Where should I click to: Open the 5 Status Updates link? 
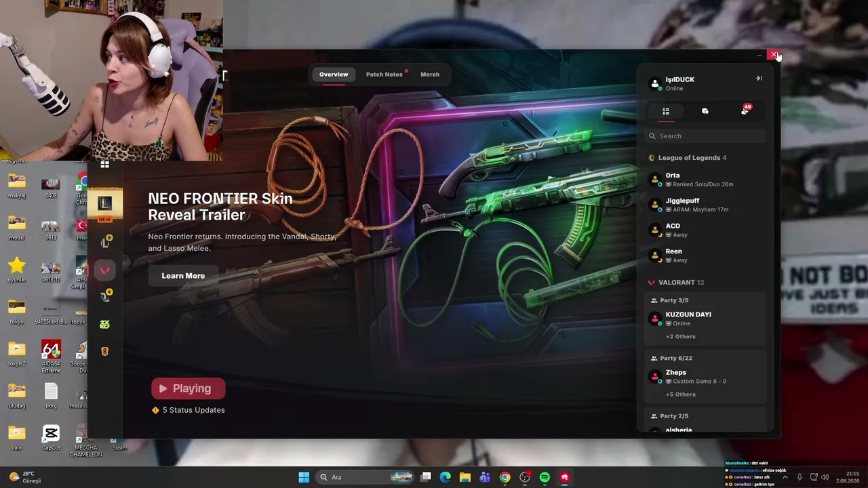pyautogui.click(x=189, y=410)
